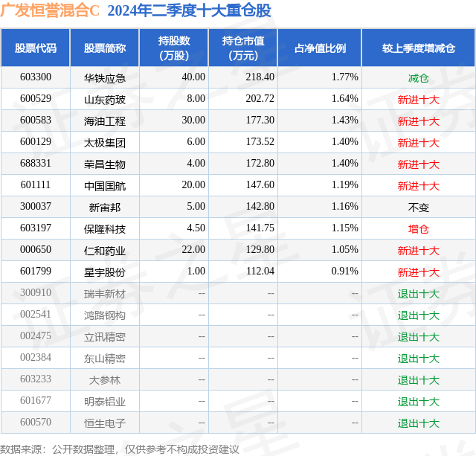Viewport: 476px width, 456px height.
Task: Select stock code 600570
Action: [36, 422]
